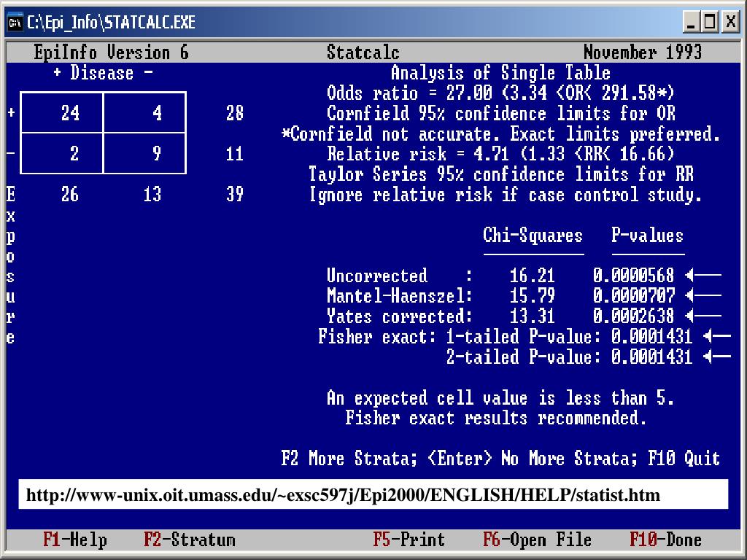The image size is (747, 560).
Task: Click the 'An expected cell value is less than 5' warning
Action: (x=500, y=397)
